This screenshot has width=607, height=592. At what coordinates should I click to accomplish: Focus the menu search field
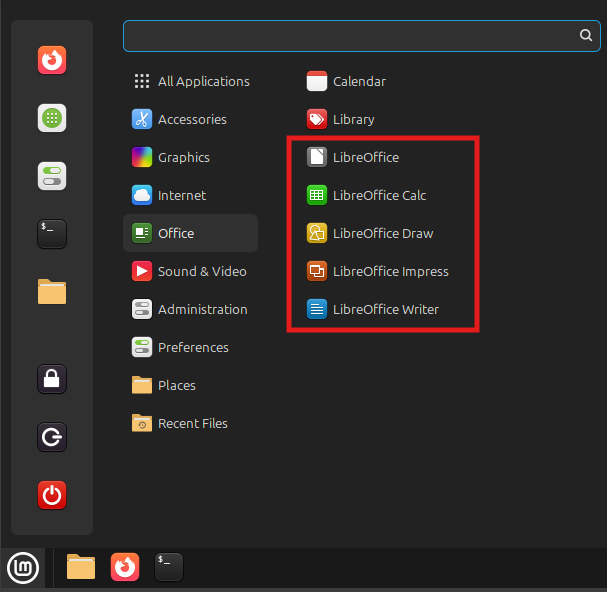click(x=362, y=36)
